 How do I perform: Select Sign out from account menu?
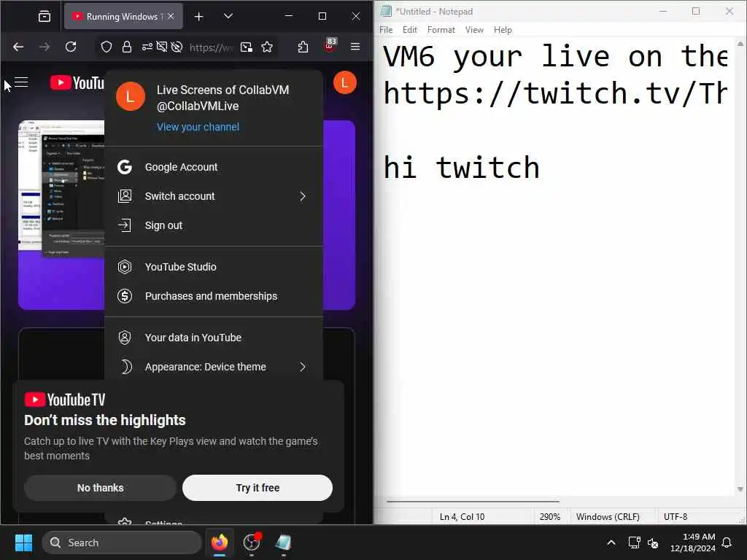214,225
